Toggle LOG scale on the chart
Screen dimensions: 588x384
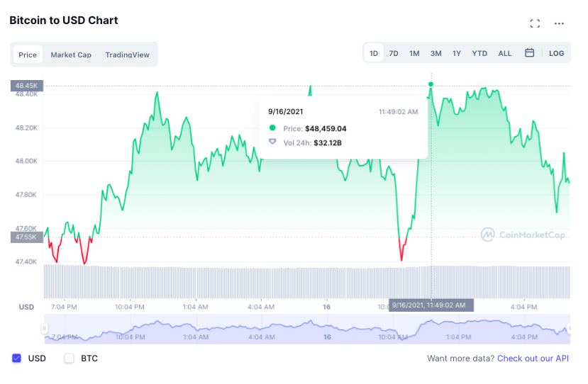557,53
